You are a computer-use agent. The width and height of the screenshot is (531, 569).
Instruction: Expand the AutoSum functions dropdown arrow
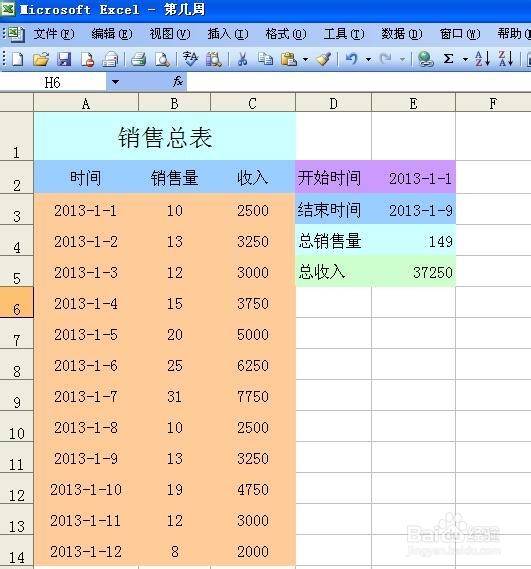(465, 59)
